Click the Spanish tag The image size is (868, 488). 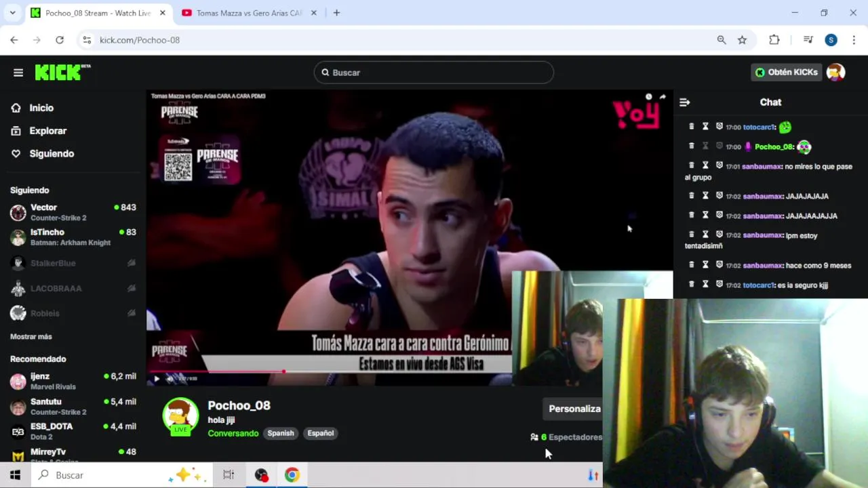281,433
